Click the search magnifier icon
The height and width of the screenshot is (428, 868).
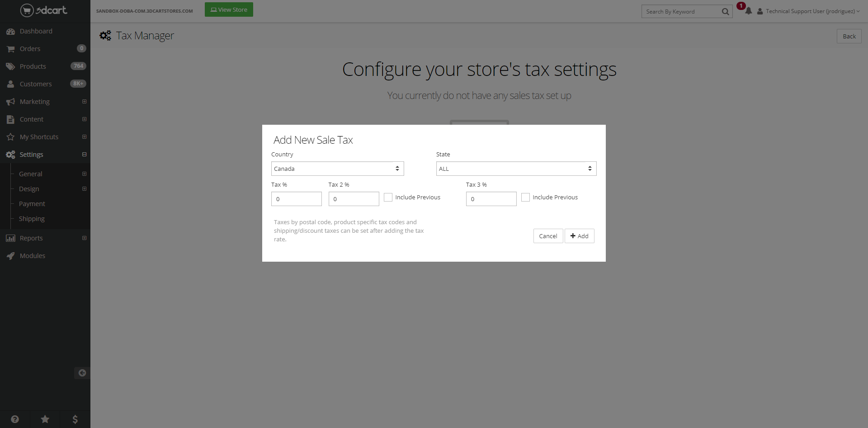tap(725, 12)
